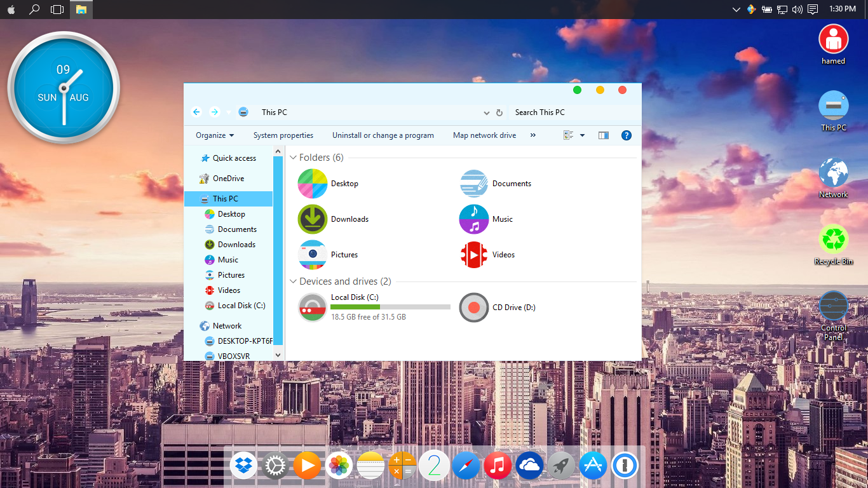Open the Recycle Bin desktop icon
The height and width of the screenshot is (488, 868).
833,240
